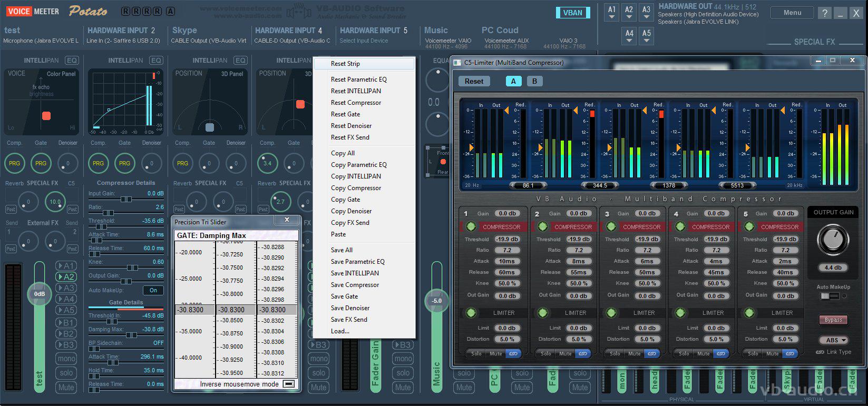Enable solo on the test strip
The width and height of the screenshot is (868, 406).
66,373
